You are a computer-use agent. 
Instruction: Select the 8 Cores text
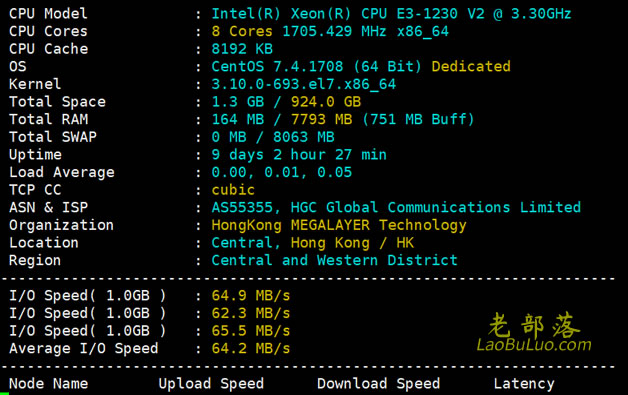tap(242, 31)
